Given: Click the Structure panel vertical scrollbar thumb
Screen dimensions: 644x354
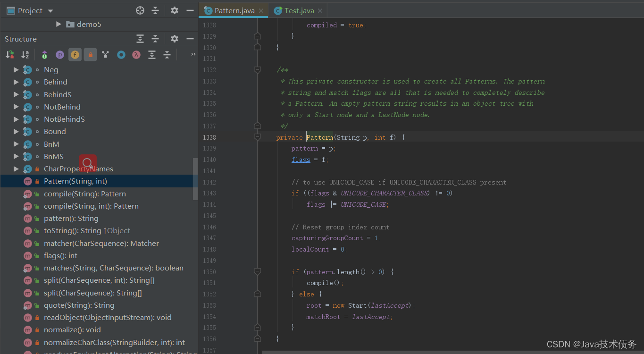Looking at the screenshot, I should (x=195, y=179).
